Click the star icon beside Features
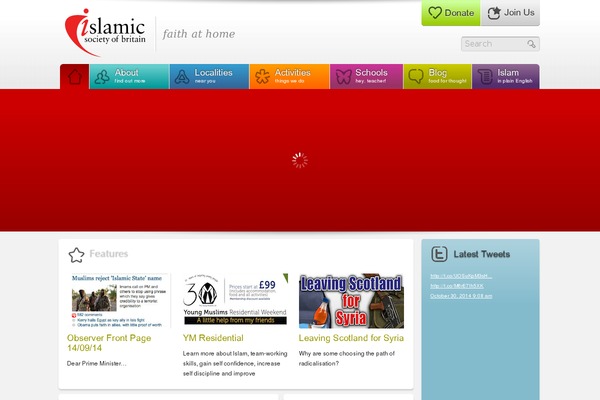 pyautogui.click(x=76, y=255)
